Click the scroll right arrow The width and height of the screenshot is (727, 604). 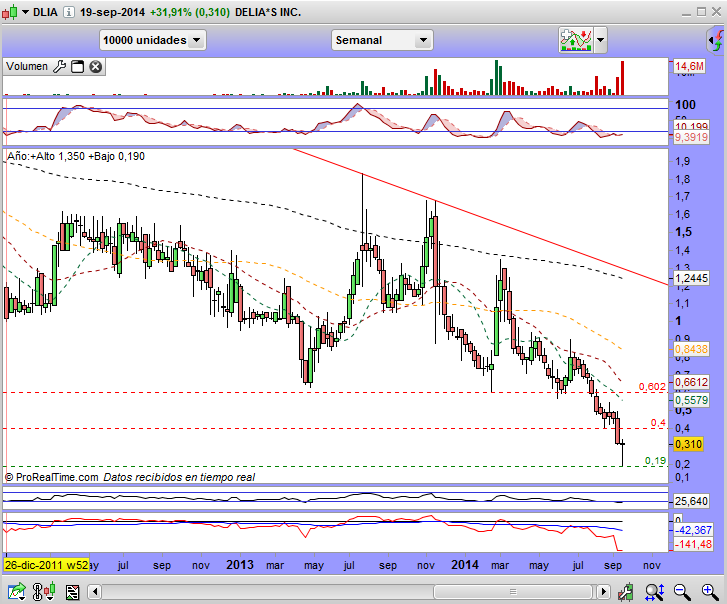603,592
